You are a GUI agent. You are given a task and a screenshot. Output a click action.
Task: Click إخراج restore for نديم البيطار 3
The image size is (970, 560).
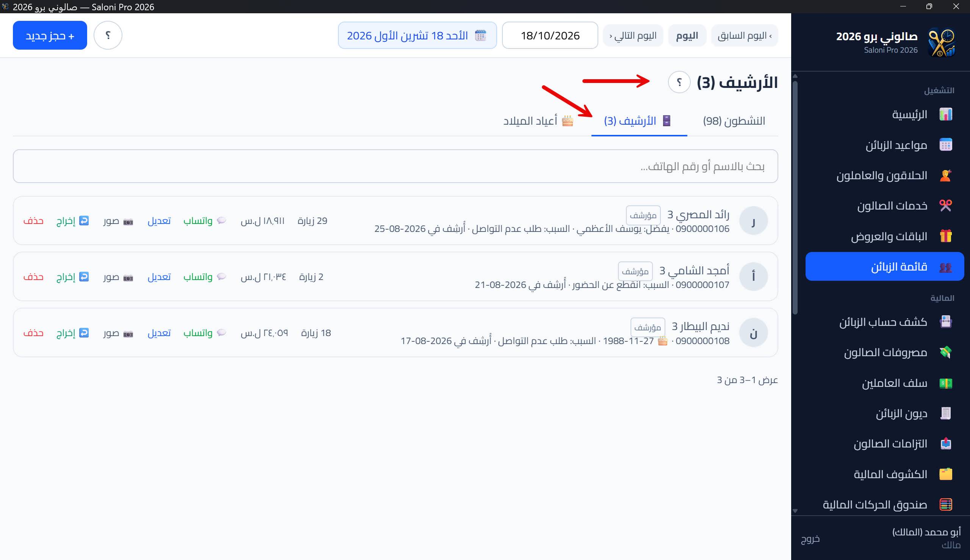coord(72,333)
